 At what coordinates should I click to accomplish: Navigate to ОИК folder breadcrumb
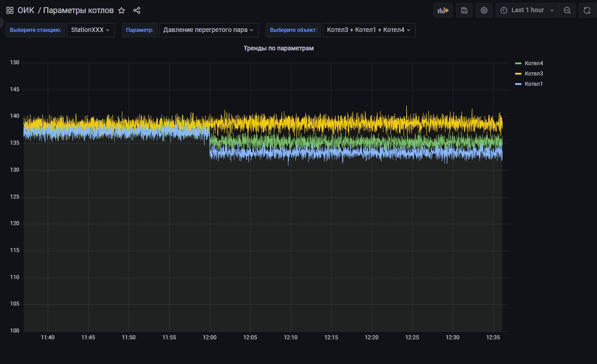(26, 10)
